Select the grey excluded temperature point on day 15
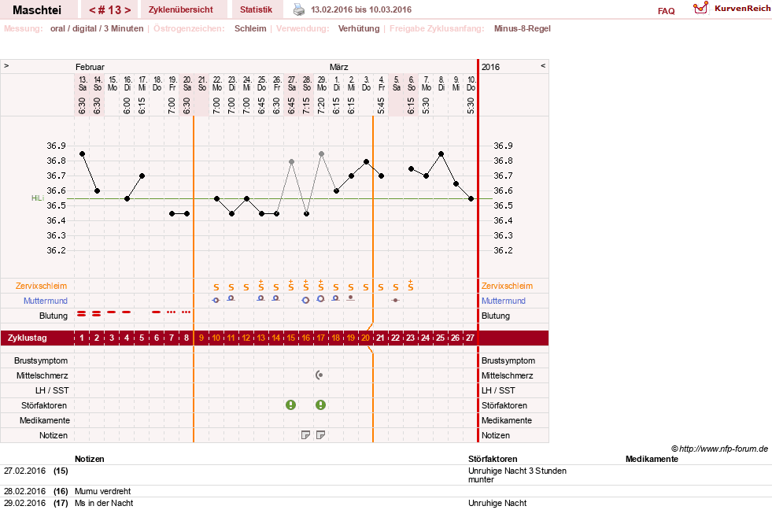The width and height of the screenshot is (772, 532). click(x=291, y=161)
